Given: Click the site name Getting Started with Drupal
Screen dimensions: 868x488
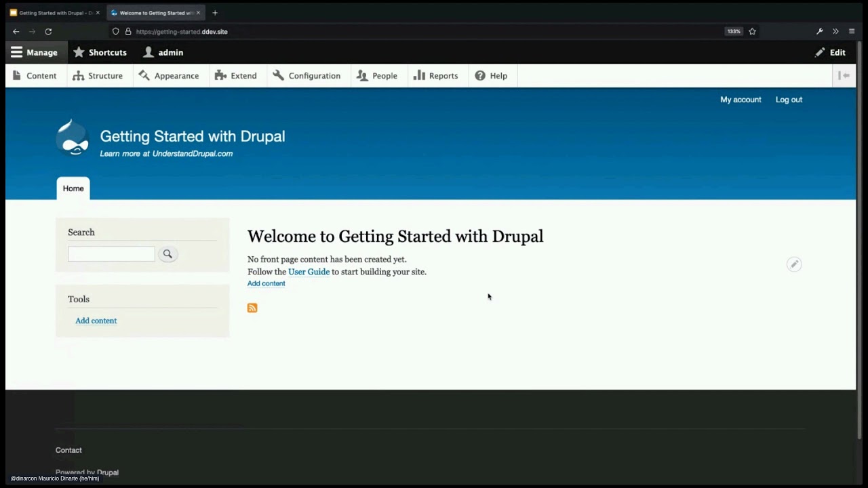Looking at the screenshot, I should (193, 136).
